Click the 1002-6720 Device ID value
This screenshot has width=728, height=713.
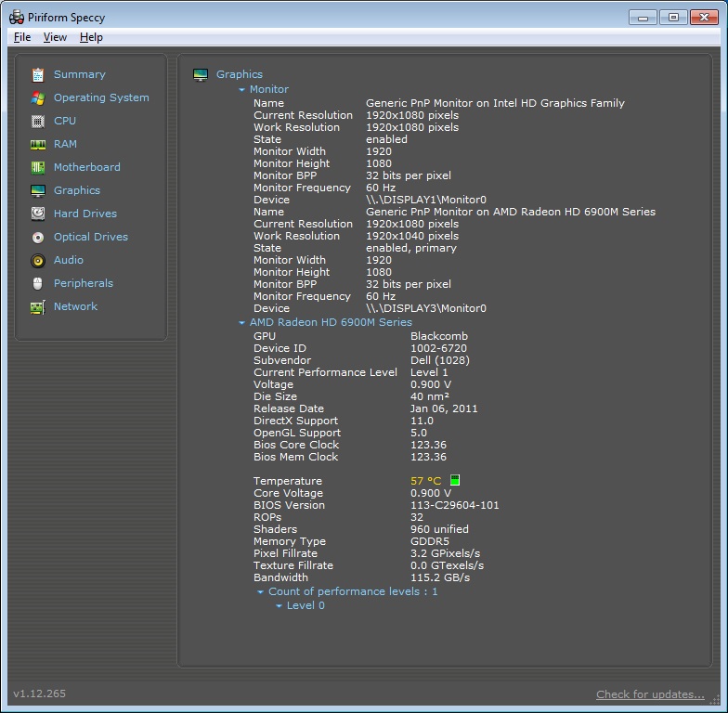438,348
